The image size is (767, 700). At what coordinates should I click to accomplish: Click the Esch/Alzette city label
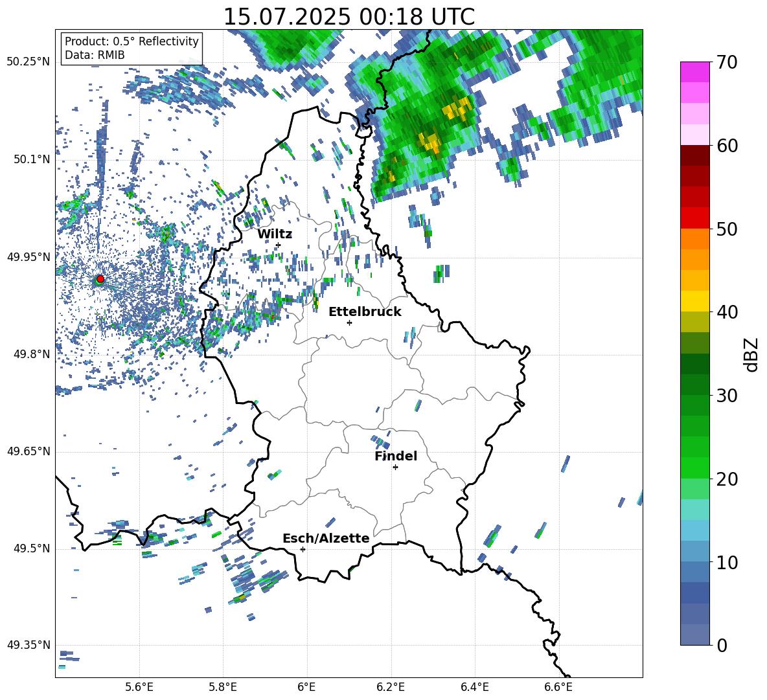pos(326,539)
